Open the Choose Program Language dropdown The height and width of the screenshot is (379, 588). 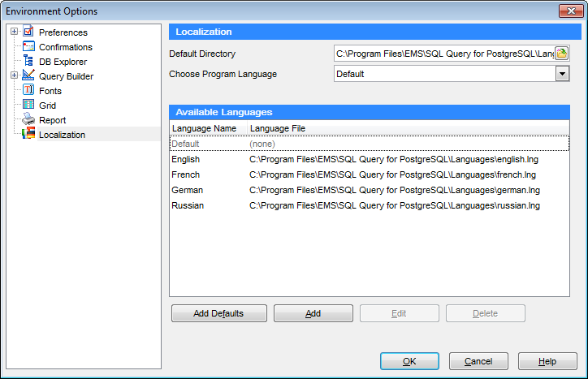click(x=561, y=74)
